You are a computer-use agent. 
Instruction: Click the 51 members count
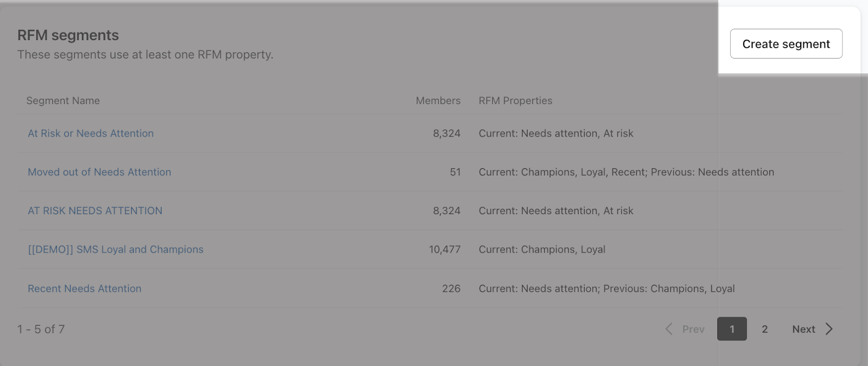pos(455,172)
